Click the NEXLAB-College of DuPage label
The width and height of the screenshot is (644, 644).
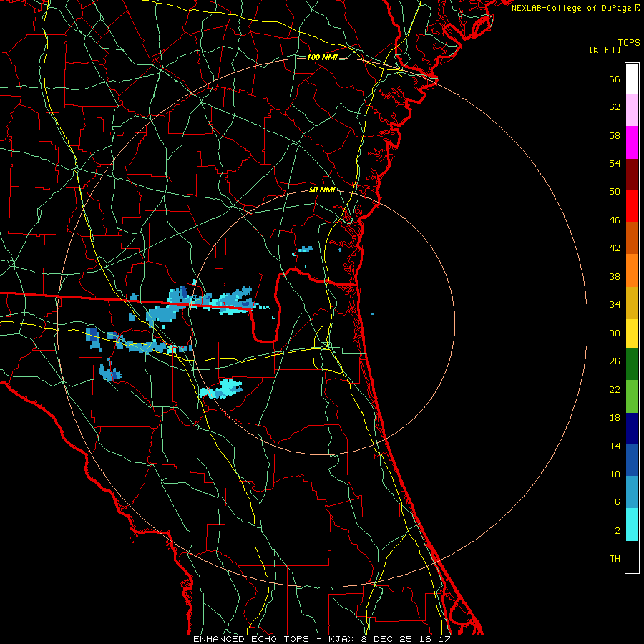click(x=572, y=8)
